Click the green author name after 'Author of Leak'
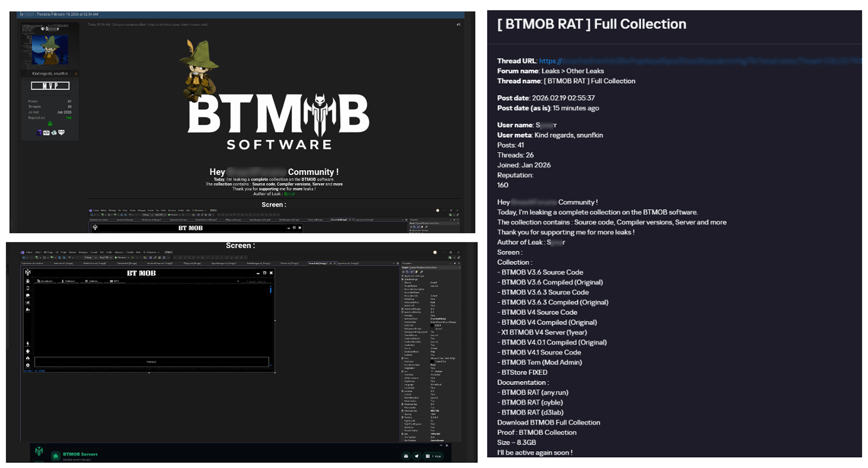This screenshot has height=468, width=868. [289, 194]
